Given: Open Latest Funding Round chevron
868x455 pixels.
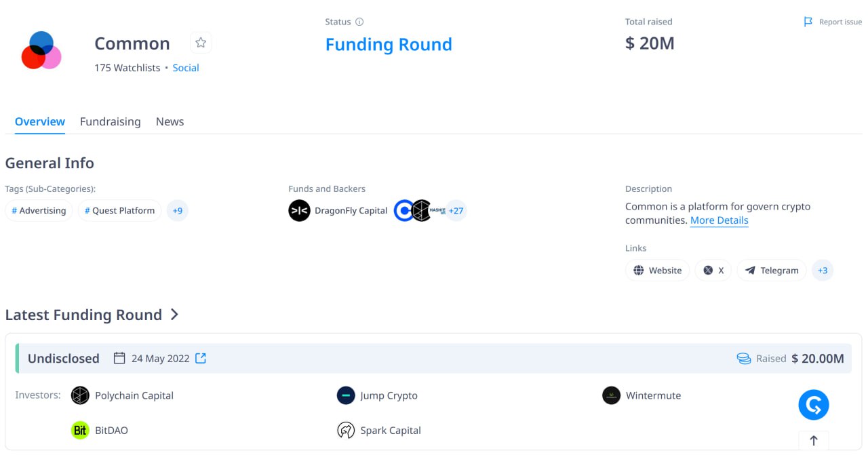Looking at the screenshot, I should pos(174,315).
